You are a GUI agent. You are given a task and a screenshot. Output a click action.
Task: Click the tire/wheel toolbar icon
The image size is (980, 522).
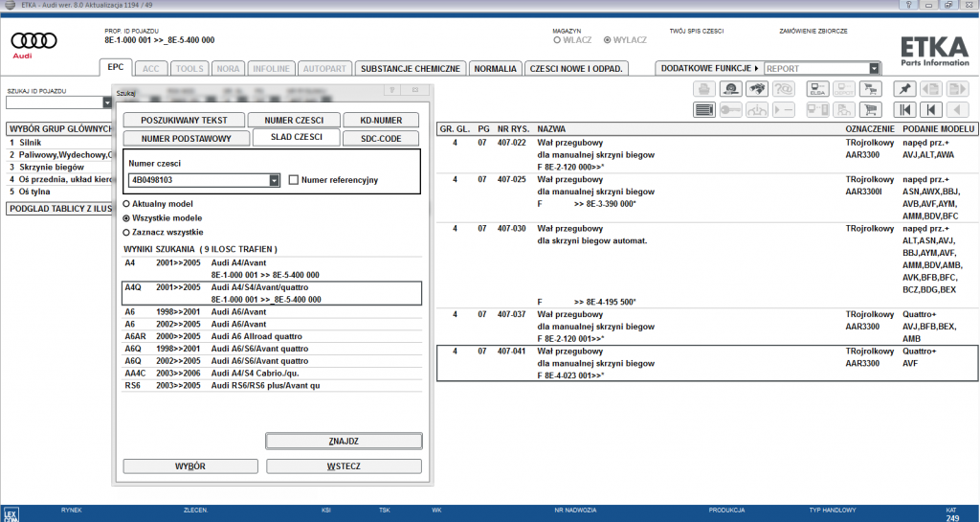click(730, 89)
